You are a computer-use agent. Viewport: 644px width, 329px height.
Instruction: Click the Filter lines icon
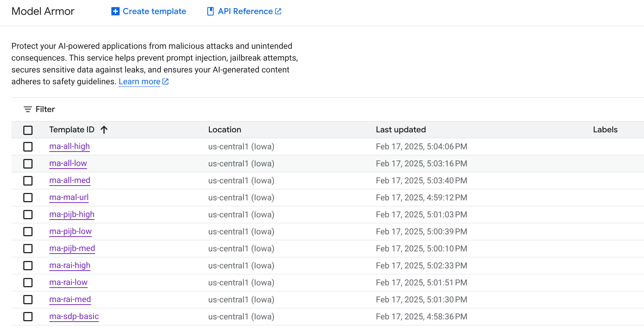pyautogui.click(x=28, y=109)
